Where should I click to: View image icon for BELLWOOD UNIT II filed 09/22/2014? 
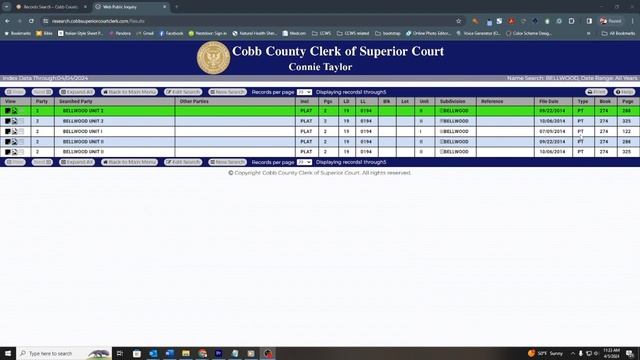(14, 142)
